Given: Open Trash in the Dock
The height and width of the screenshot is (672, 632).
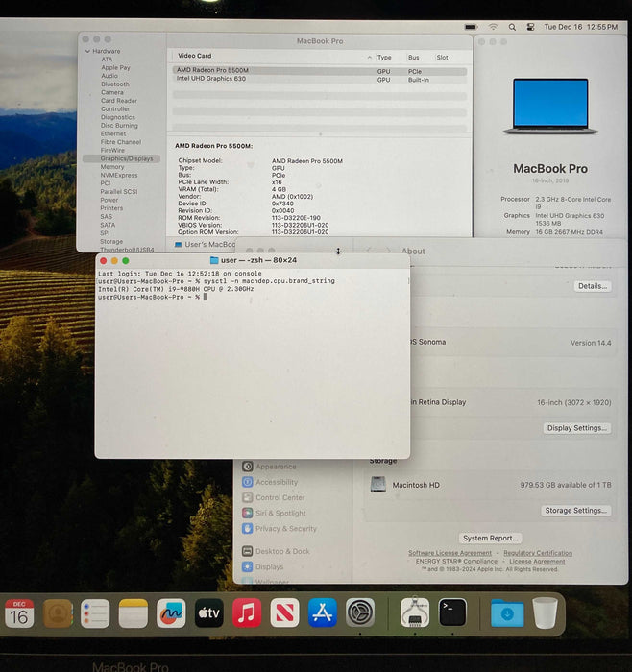Looking at the screenshot, I should pos(545,613).
